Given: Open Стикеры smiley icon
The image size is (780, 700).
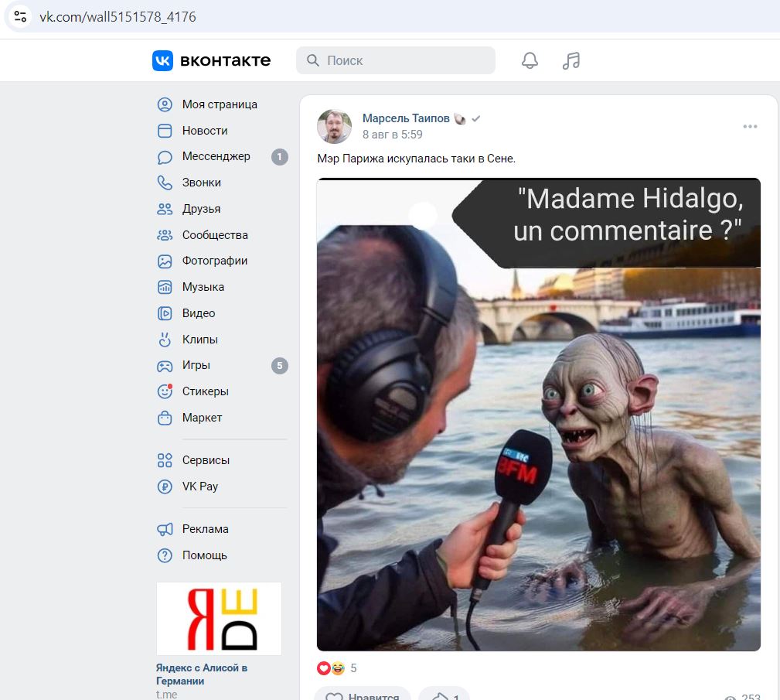Looking at the screenshot, I should [165, 391].
